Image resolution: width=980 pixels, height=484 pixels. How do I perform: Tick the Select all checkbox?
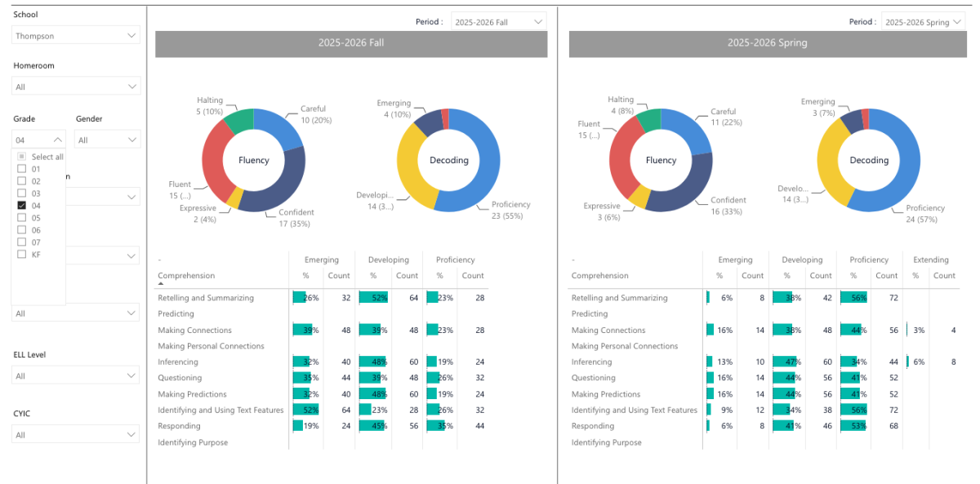coord(22,157)
